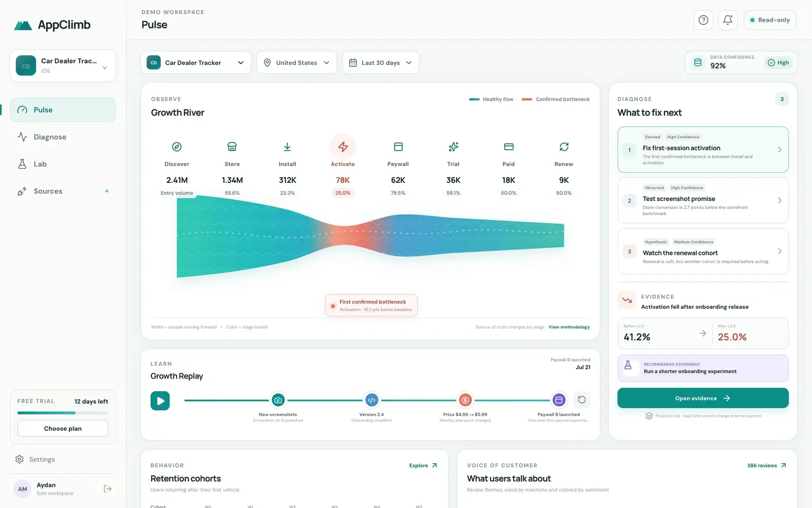Select the Paywall stage icon
812x508 pixels.
398,147
